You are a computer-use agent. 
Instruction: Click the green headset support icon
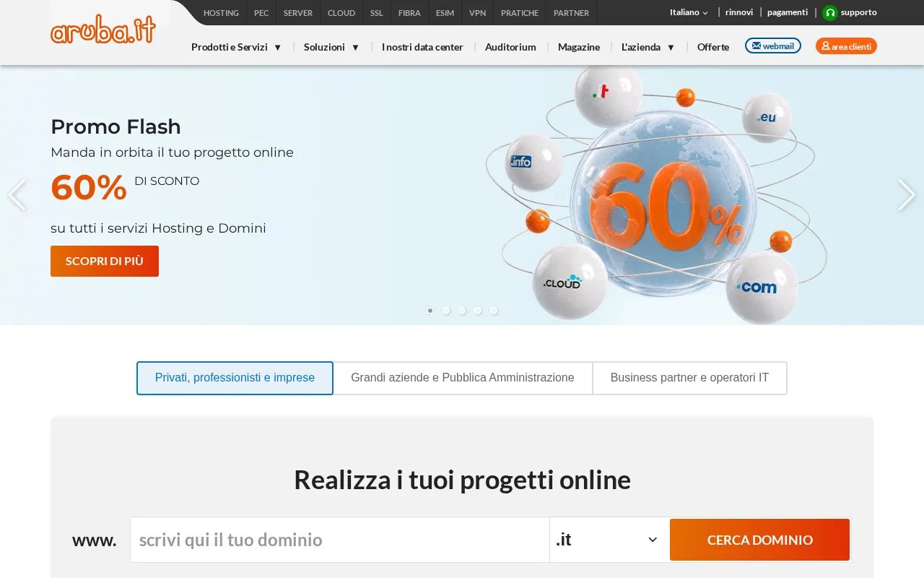[x=830, y=12]
